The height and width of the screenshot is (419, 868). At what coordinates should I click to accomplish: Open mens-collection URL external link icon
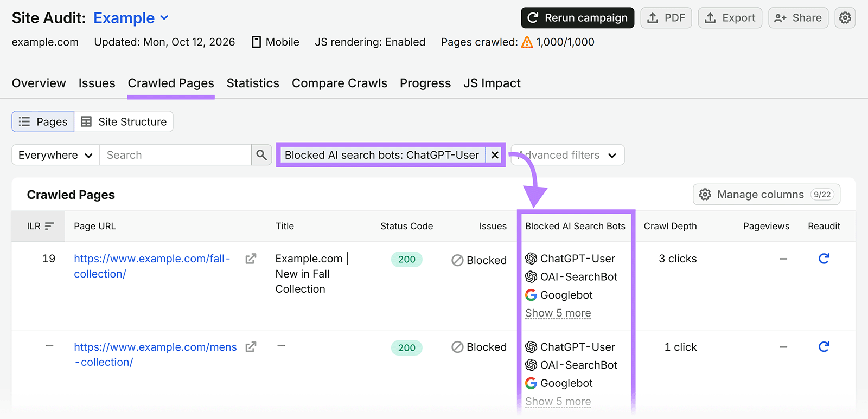tap(251, 347)
